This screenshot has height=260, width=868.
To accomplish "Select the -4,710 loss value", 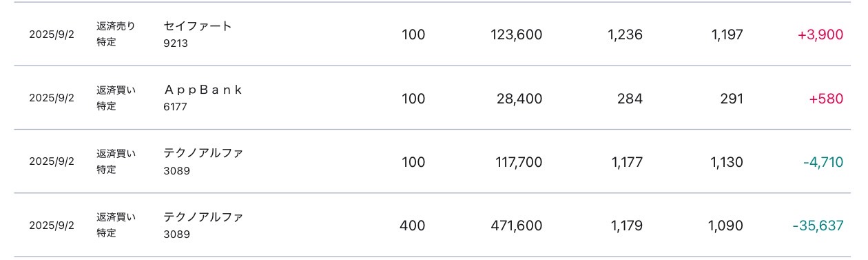I will [x=823, y=162].
